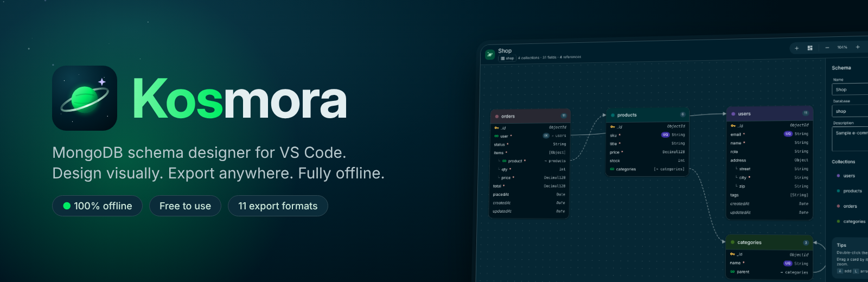Click the 'shop' database chip under the title
The height and width of the screenshot is (282, 868).
click(507, 58)
